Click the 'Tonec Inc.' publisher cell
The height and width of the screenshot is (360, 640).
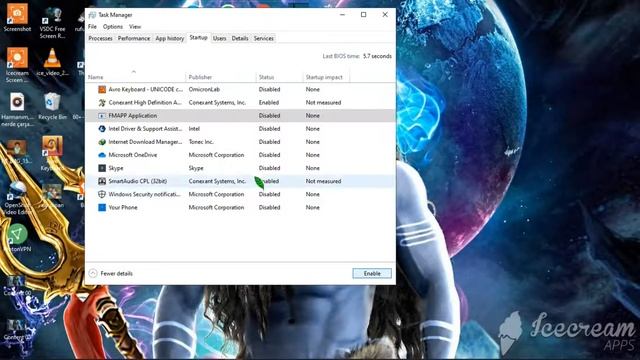201,142
